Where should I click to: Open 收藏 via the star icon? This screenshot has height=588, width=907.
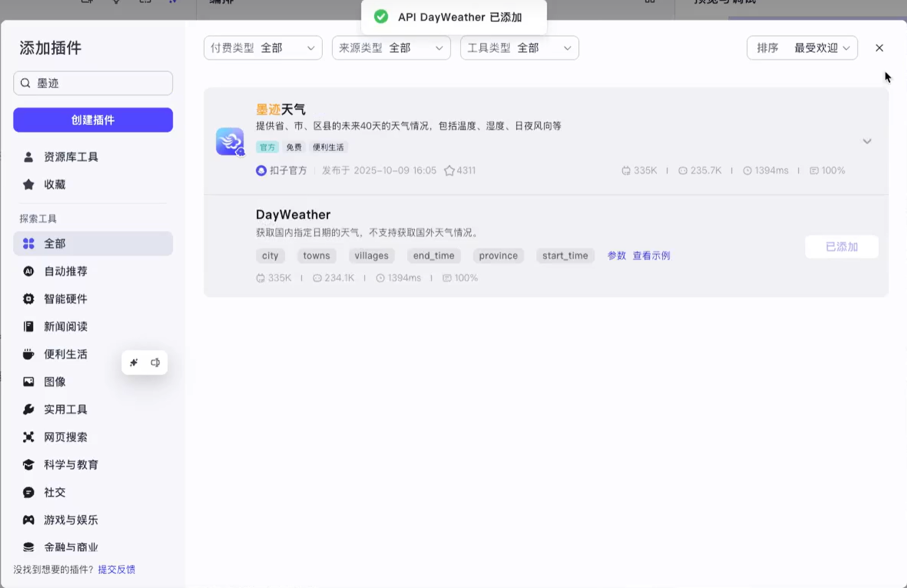tap(28, 184)
